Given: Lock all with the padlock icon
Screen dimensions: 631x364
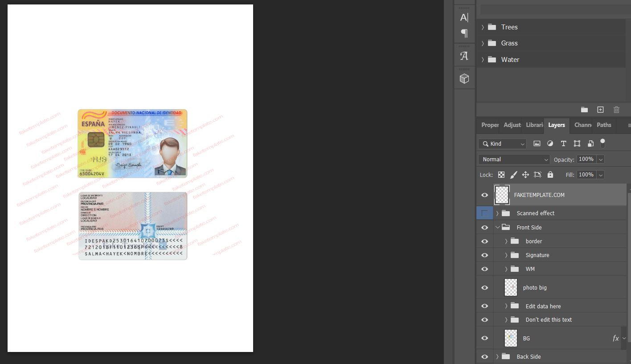Looking at the screenshot, I should pyautogui.click(x=550, y=175).
